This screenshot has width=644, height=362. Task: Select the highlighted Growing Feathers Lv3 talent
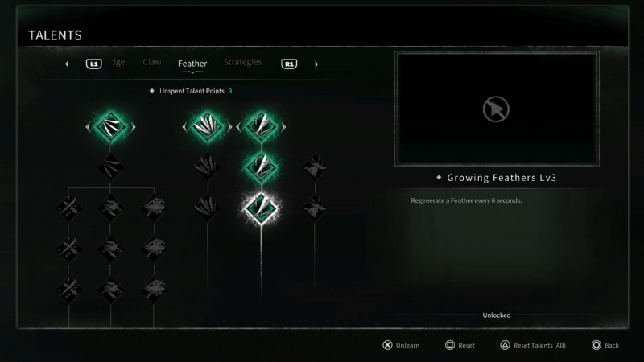tap(261, 208)
